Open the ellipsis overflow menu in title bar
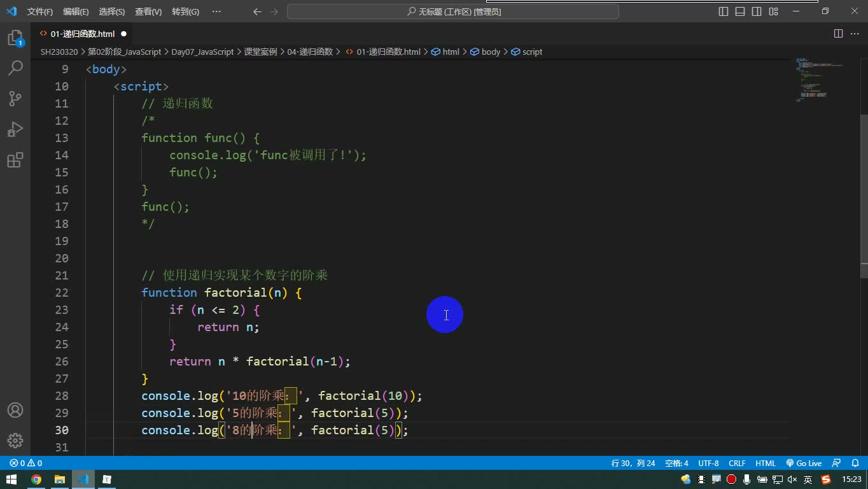The width and height of the screenshot is (868, 489). [x=216, y=11]
